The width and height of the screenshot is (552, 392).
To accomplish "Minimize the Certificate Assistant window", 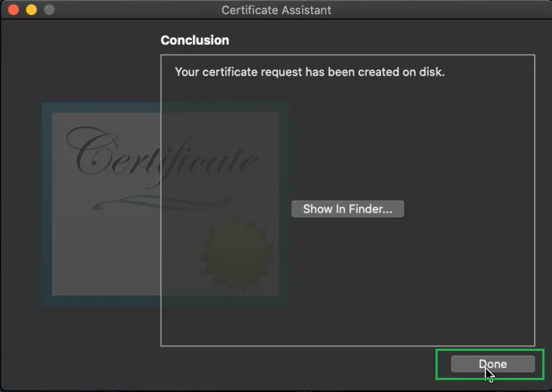I will (x=31, y=10).
